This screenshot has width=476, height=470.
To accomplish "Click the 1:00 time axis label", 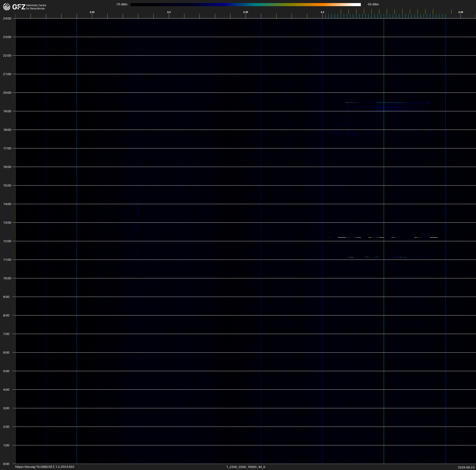I will click(6, 445).
